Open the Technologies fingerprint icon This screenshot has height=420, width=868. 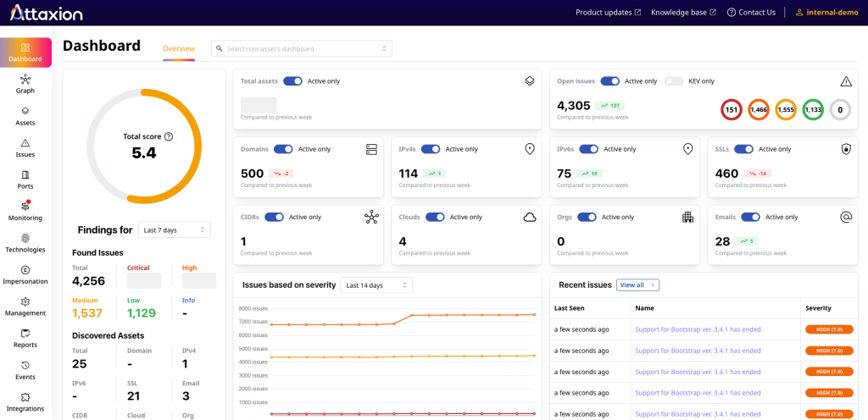[25, 238]
